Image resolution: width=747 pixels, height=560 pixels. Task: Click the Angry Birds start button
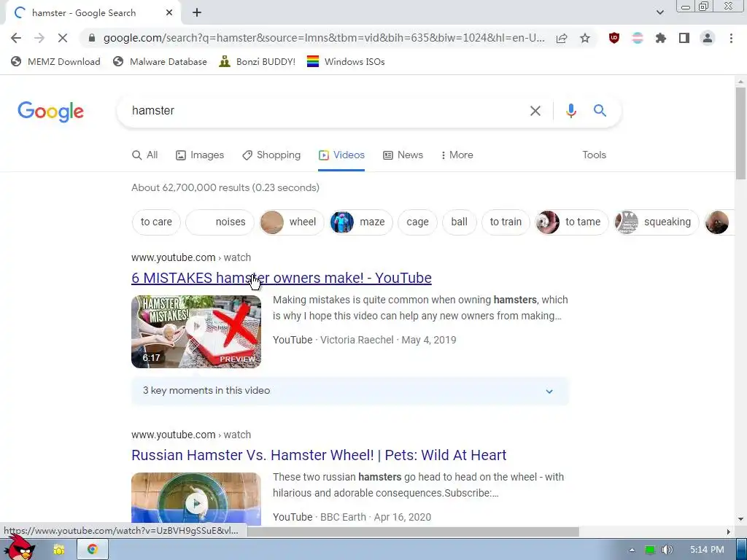tap(19, 548)
